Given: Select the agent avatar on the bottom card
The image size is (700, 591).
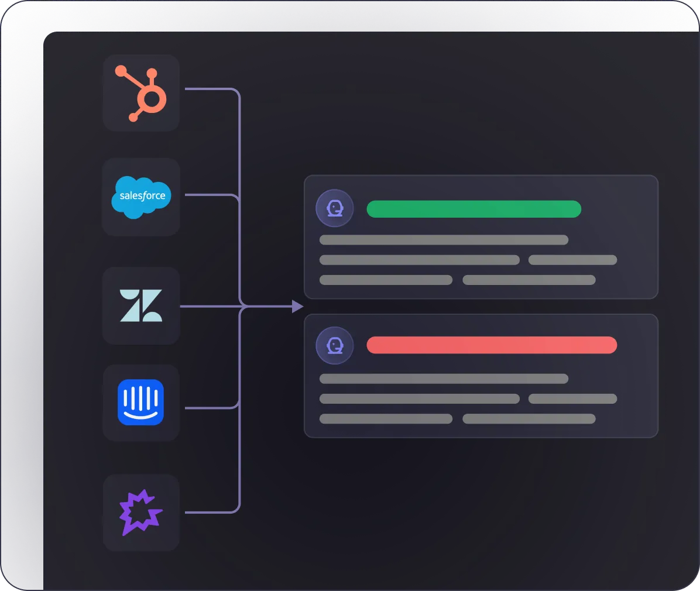Looking at the screenshot, I should (334, 345).
